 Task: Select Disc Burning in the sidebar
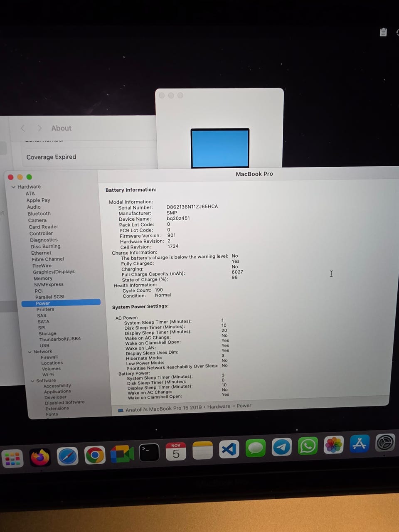click(x=45, y=246)
